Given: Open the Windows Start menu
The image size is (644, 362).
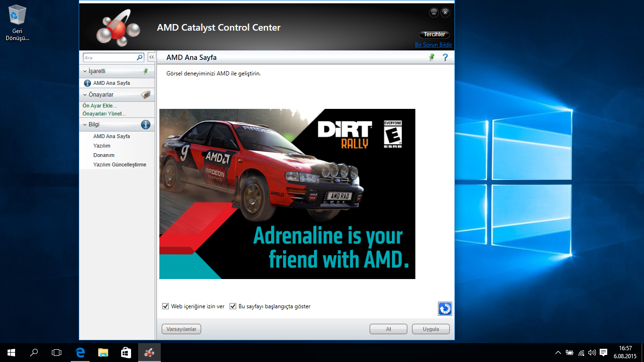Looking at the screenshot, I should 11,353.
